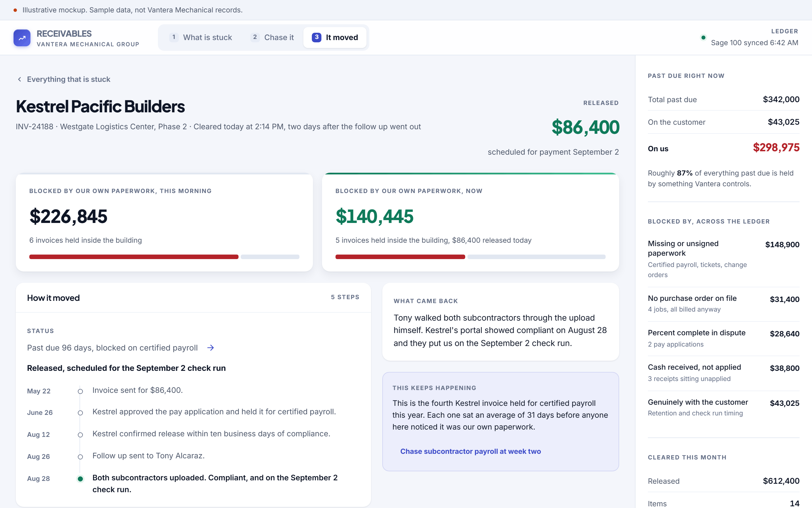The height and width of the screenshot is (508, 812).
Task: Click the green sync status dot near Sage 100
Action: (x=703, y=37)
